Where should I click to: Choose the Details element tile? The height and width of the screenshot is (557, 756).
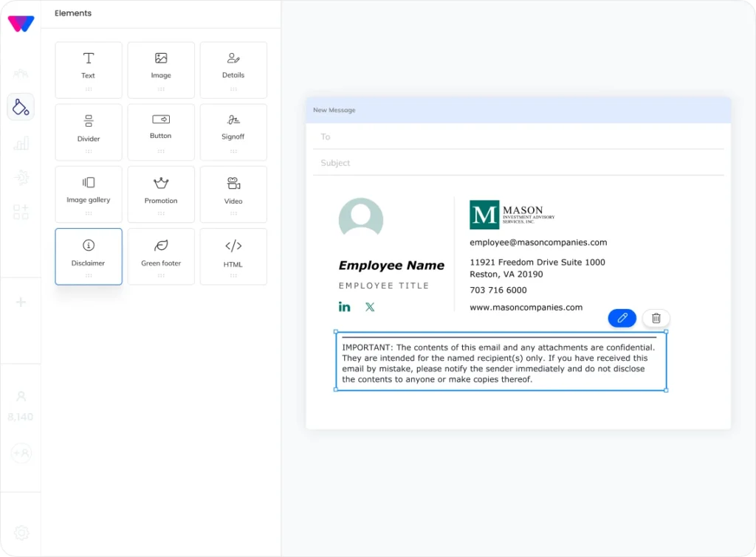point(233,69)
